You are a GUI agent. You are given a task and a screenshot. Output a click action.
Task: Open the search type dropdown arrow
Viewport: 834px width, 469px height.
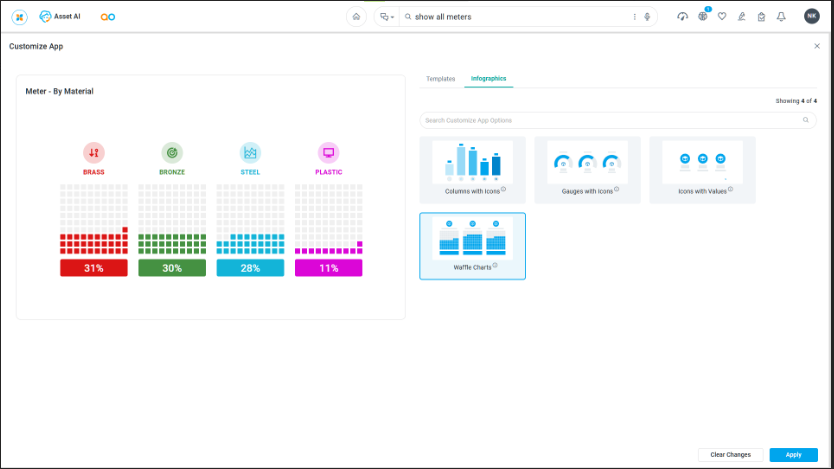(x=393, y=17)
